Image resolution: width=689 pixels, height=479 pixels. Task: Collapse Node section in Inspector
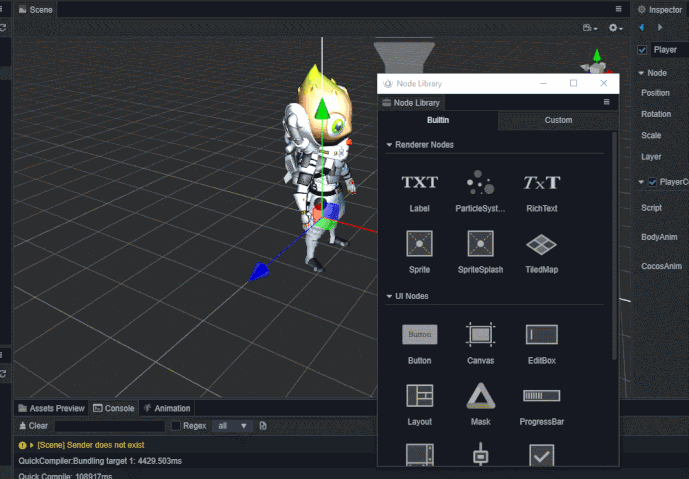[x=641, y=73]
